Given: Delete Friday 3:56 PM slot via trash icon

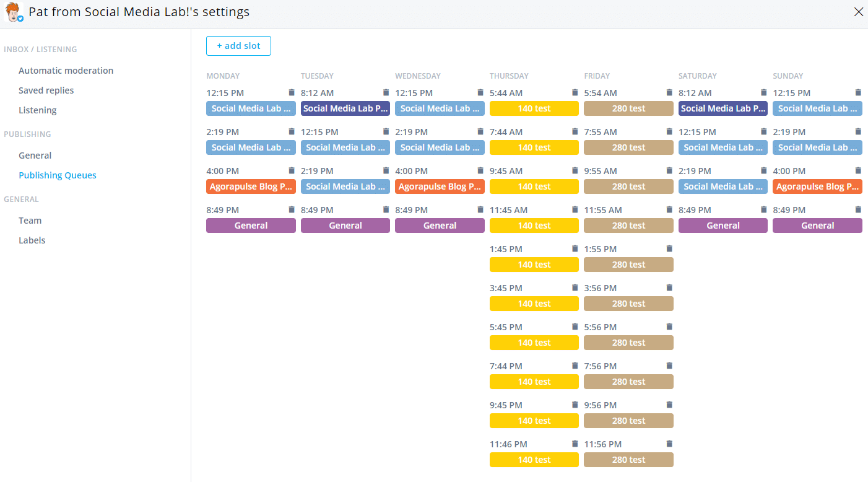Looking at the screenshot, I should pyautogui.click(x=669, y=287).
